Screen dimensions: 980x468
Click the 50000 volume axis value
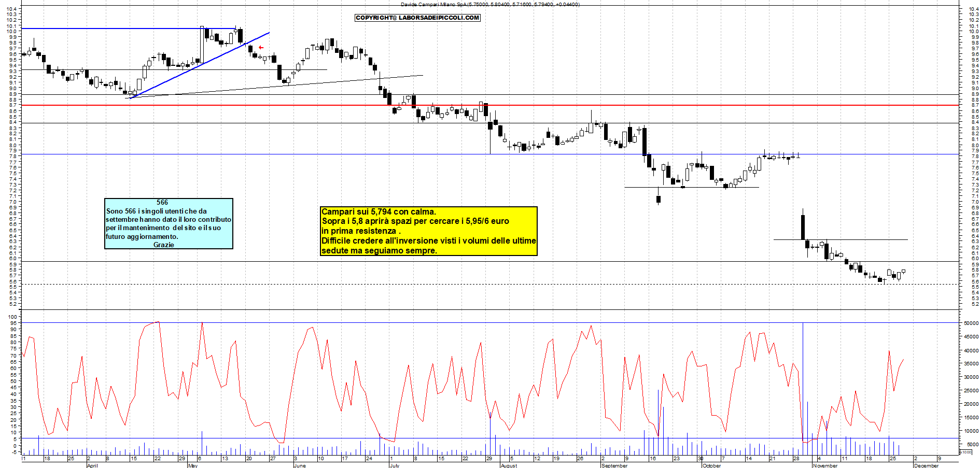pyautogui.click(x=971, y=323)
